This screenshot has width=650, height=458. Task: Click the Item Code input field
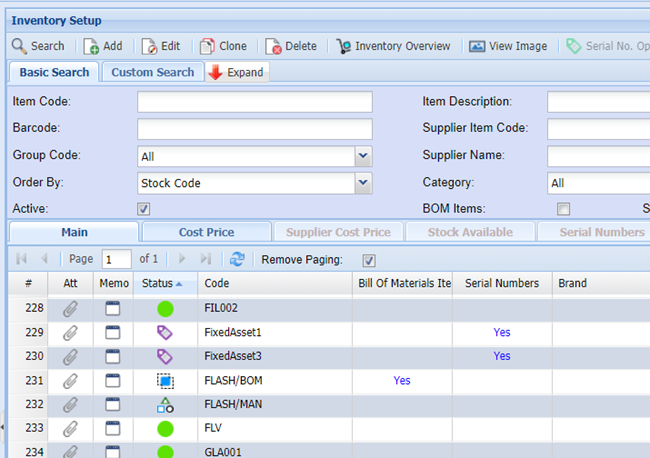(254, 102)
